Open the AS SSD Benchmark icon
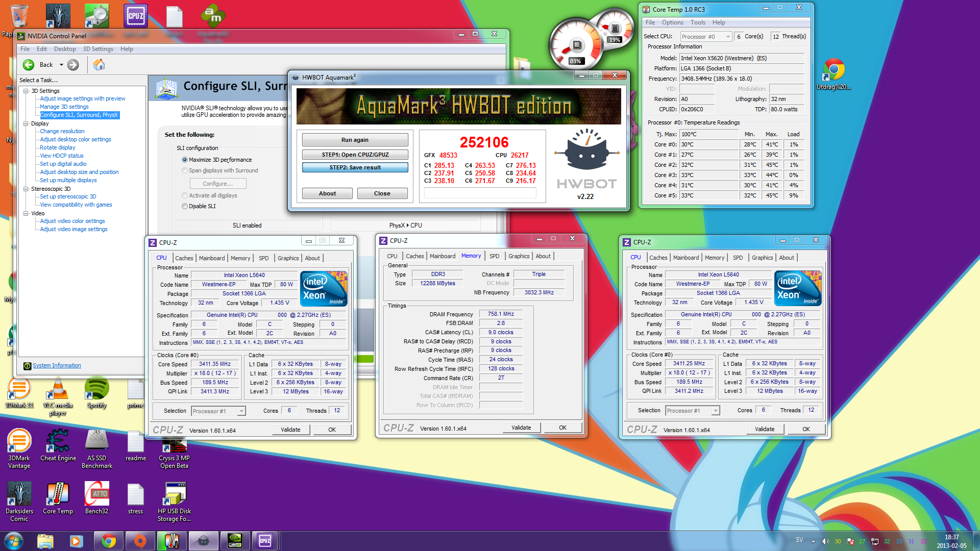Image resolution: width=980 pixels, height=551 pixels. click(97, 449)
